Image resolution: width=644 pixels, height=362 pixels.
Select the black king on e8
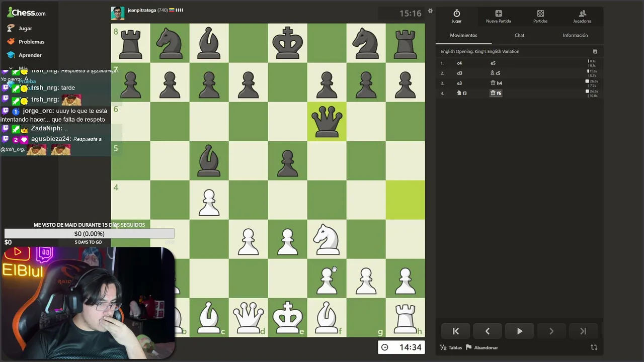[x=288, y=43]
